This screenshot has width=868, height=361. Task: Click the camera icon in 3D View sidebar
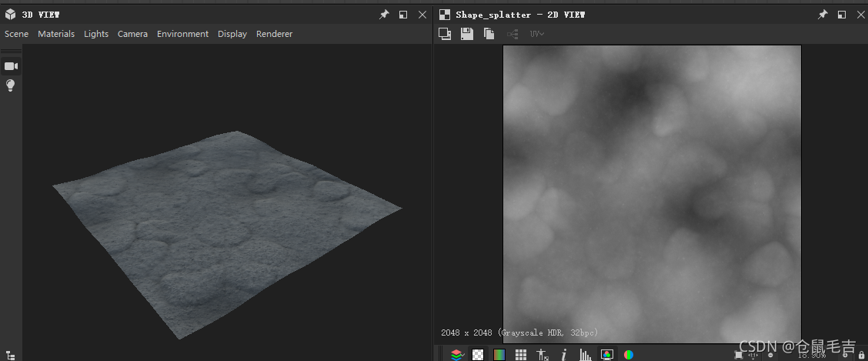point(11,66)
